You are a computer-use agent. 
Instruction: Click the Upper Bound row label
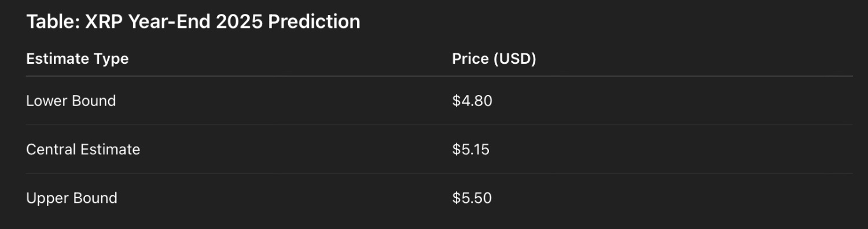[x=72, y=198]
